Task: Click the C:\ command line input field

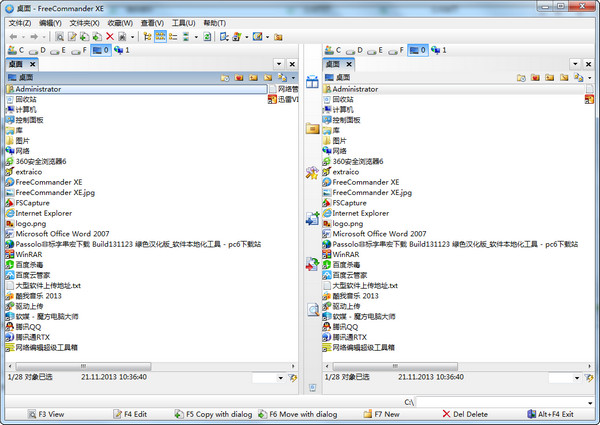Action: 501,402
